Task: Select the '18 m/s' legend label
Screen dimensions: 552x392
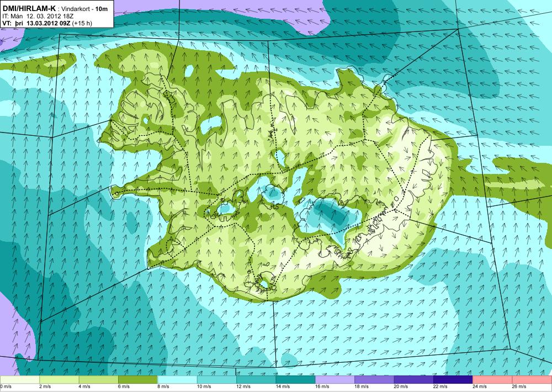Action: click(x=362, y=386)
